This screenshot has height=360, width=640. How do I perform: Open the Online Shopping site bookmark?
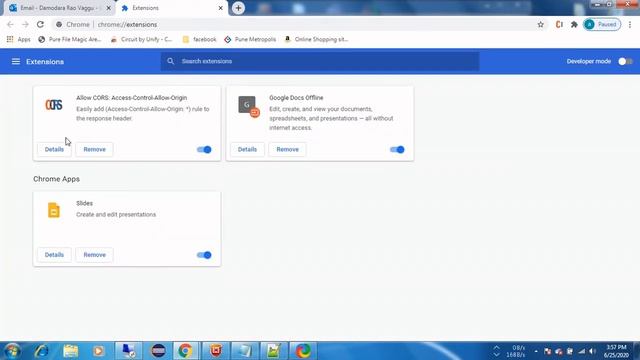tap(316, 39)
